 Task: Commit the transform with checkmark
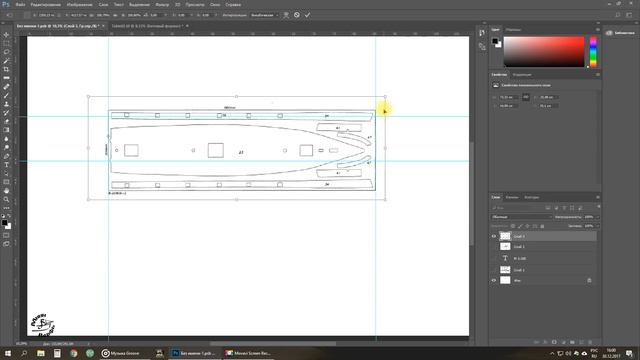307,15
